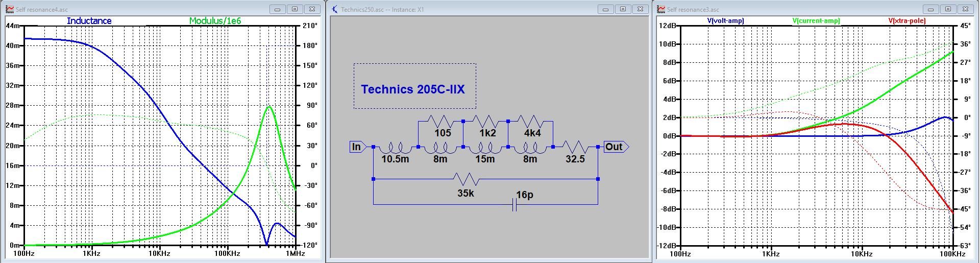
Task: Select the 8m inductor under the 105 resistor
Action: coord(440,148)
